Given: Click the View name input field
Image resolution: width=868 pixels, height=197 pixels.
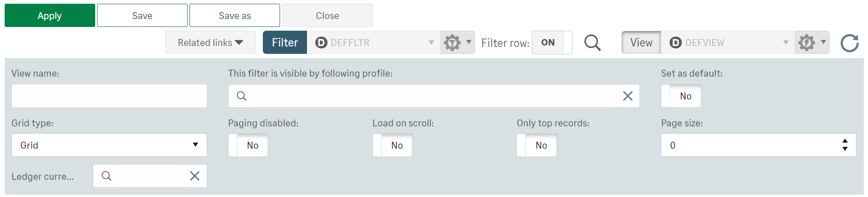Looking at the screenshot, I should click(109, 96).
